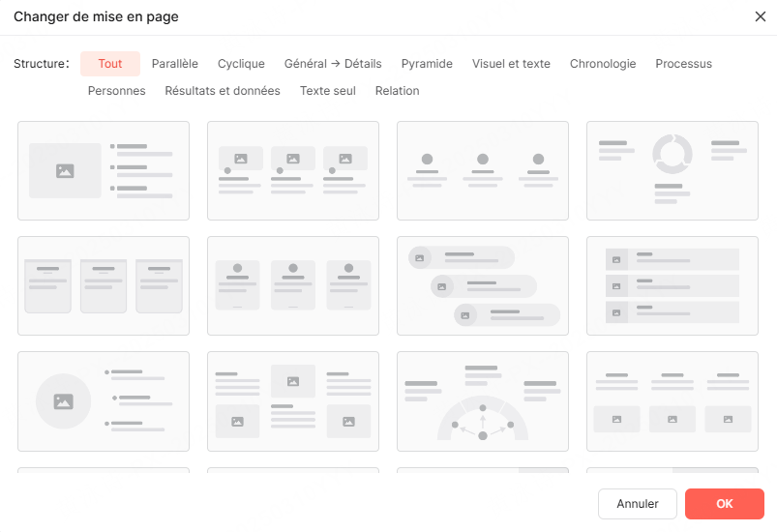
Task: Pick layout with text above three images
Action: click(672, 401)
